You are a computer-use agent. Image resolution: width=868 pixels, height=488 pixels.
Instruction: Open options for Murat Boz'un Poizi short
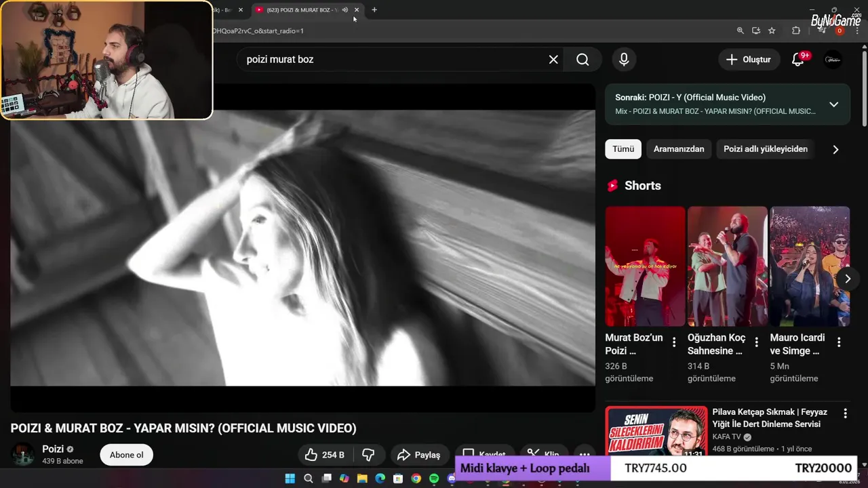coord(674,342)
